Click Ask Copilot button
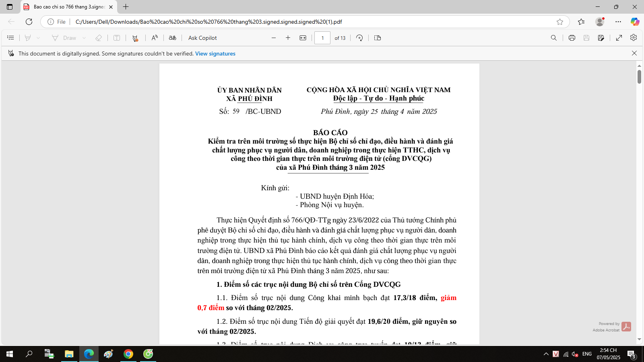This screenshot has height=362, width=644. (x=202, y=38)
